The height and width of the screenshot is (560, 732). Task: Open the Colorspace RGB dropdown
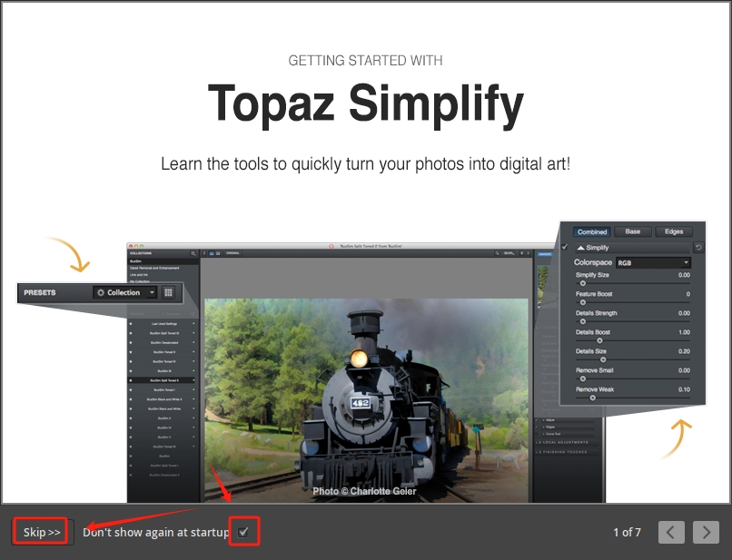click(x=653, y=262)
